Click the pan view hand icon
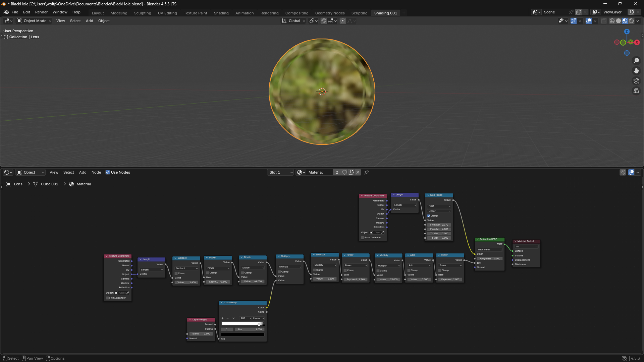Image resolution: width=644 pixels, height=362 pixels. click(636, 71)
